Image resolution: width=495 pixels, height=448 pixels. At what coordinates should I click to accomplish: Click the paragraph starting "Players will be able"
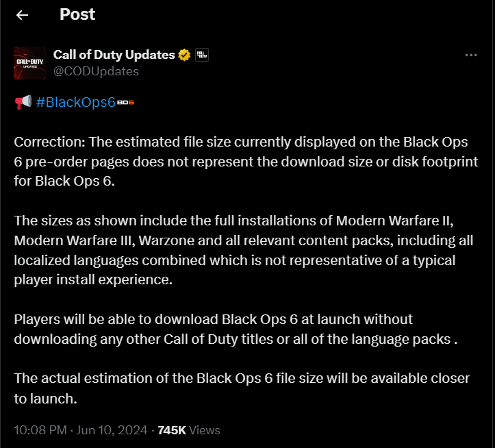[x=233, y=329]
